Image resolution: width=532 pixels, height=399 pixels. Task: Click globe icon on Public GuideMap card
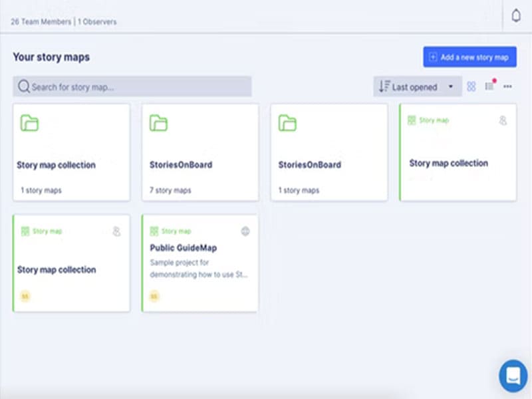tap(245, 231)
